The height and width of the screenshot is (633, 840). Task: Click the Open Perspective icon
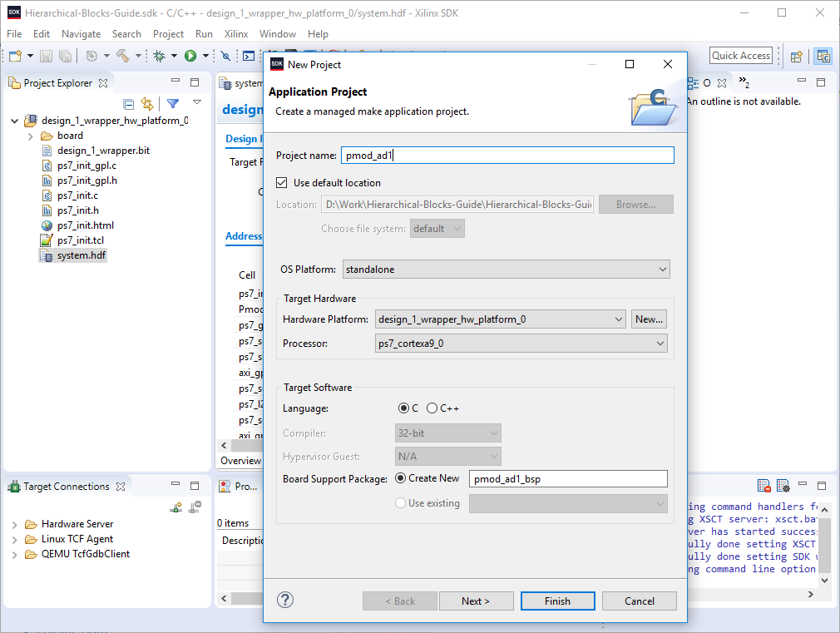[797, 56]
